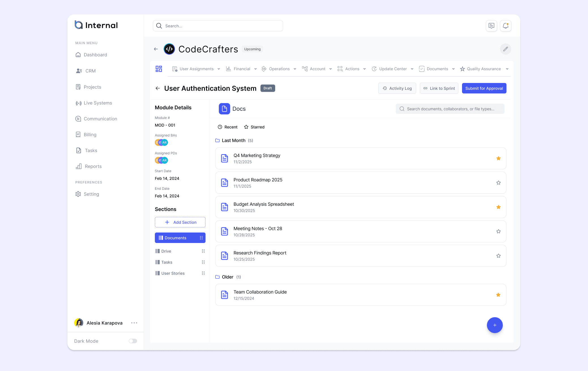588x371 pixels.
Task: Click the messages icon in top bar
Action: (491, 26)
